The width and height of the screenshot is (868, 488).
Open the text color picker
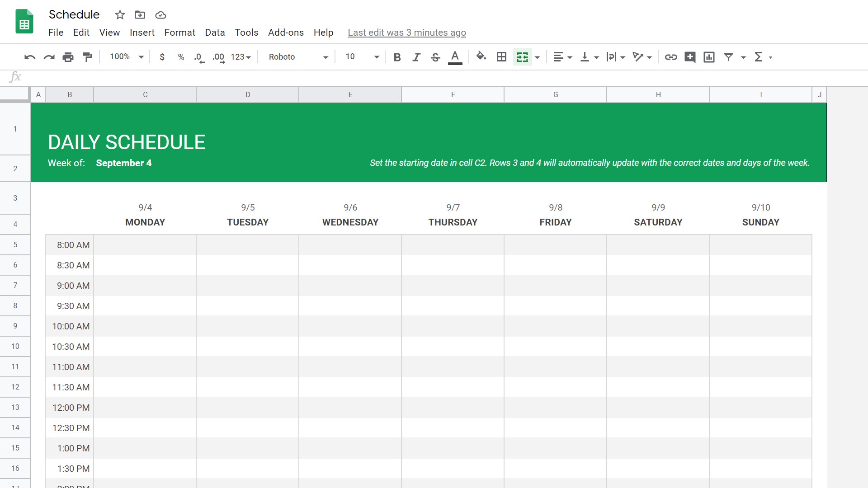click(x=455, y=57)
